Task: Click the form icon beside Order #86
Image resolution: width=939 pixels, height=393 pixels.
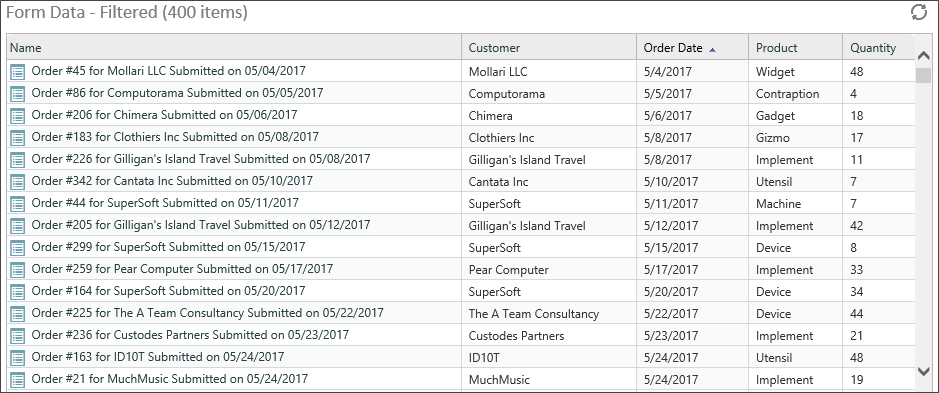Action: (18, 94)
